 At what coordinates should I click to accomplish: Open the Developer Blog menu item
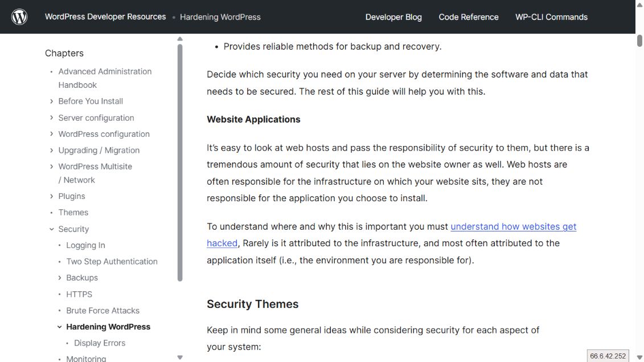pos(393,17)
